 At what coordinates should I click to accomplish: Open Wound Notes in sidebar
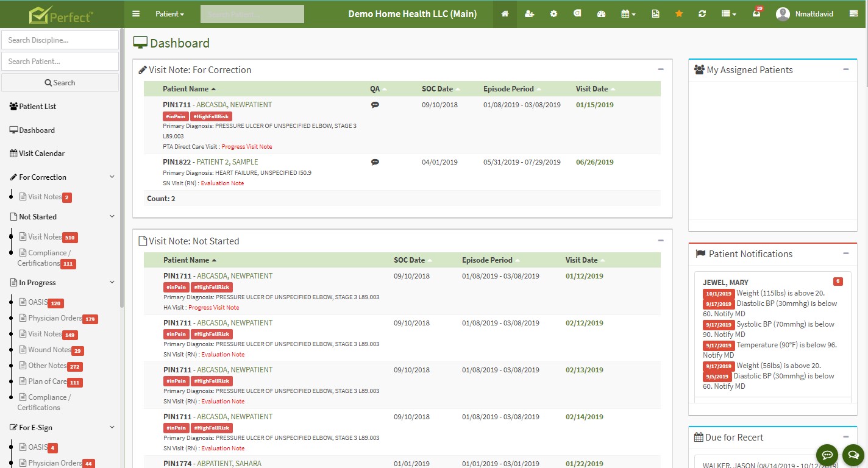51,350
